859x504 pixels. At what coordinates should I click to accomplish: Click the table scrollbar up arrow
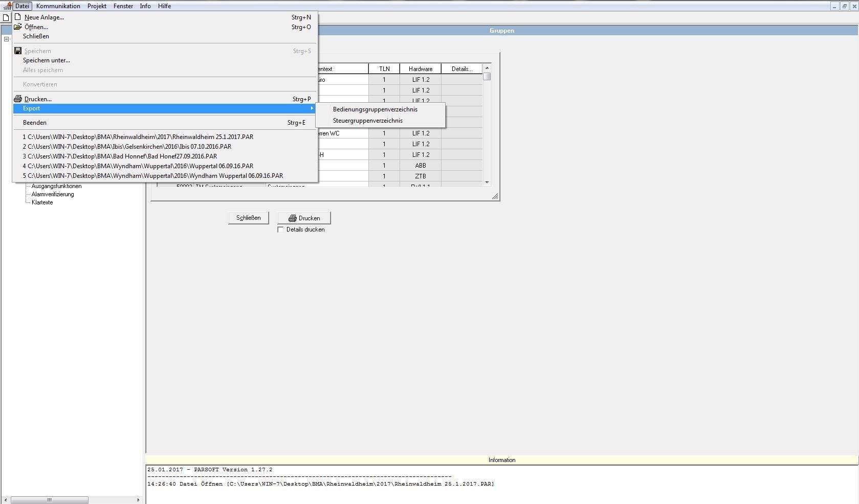[487, 68]
